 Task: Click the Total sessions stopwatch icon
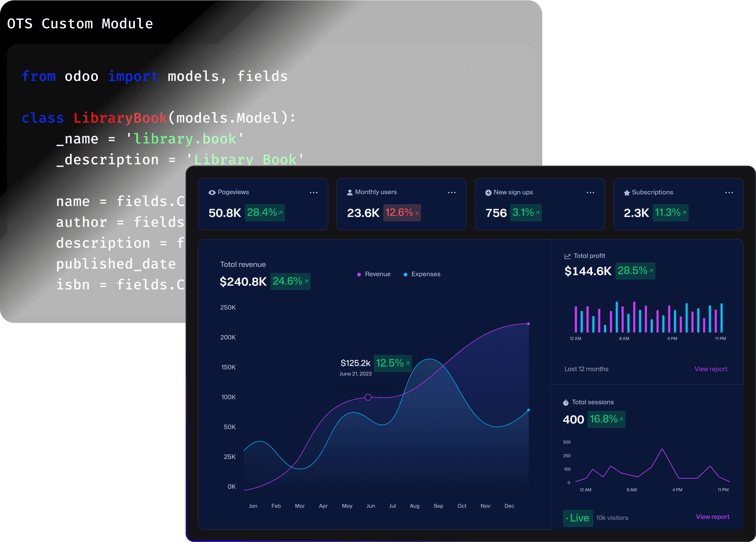[566, 403]
